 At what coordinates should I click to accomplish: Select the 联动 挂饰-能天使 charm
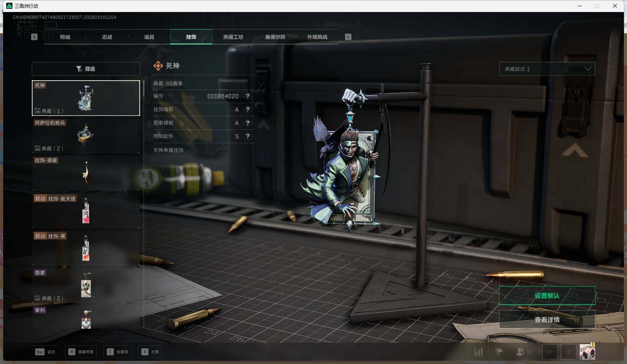point(86,210)
